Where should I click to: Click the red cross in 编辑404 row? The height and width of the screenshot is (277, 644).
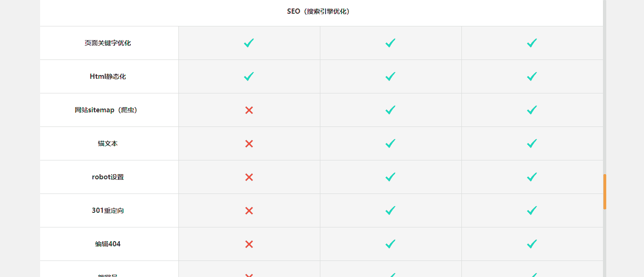(x=249, y=244)
